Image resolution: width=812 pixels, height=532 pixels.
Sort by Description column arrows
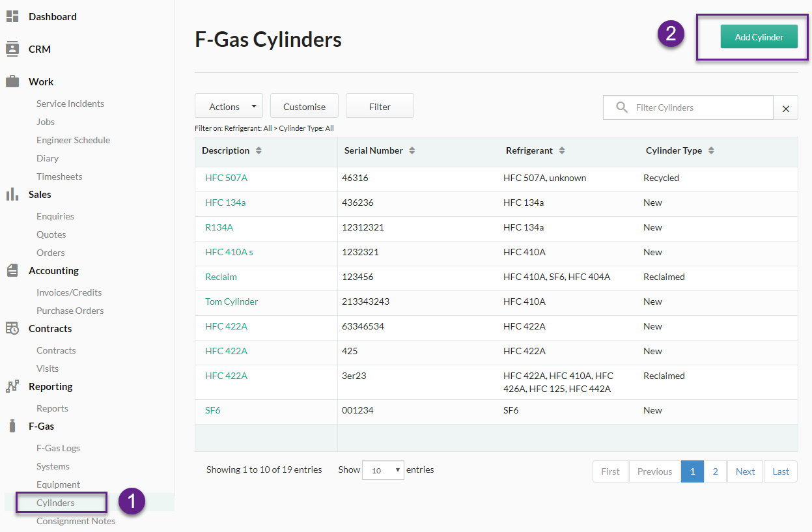(259, 150)
